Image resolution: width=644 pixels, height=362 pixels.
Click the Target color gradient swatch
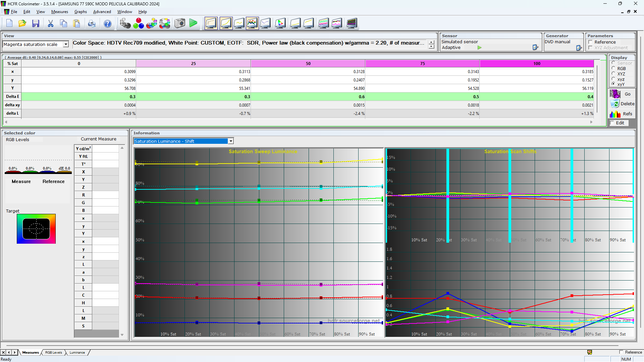[36, 229]
